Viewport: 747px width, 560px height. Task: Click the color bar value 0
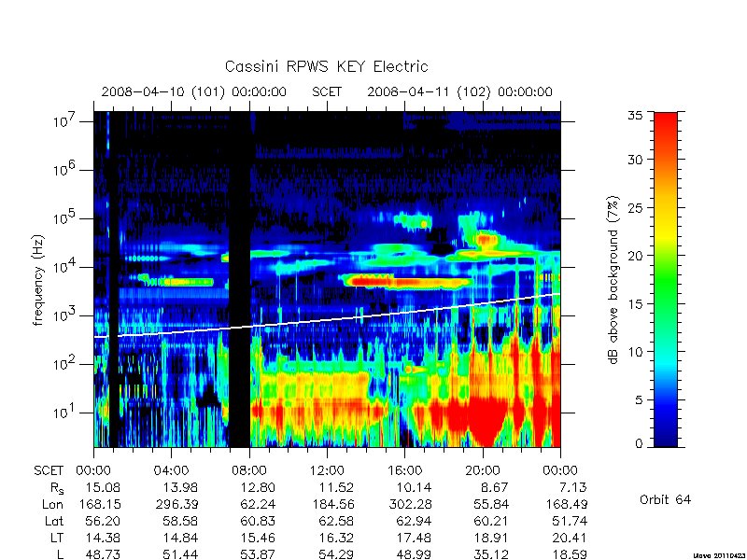[639, 444]
